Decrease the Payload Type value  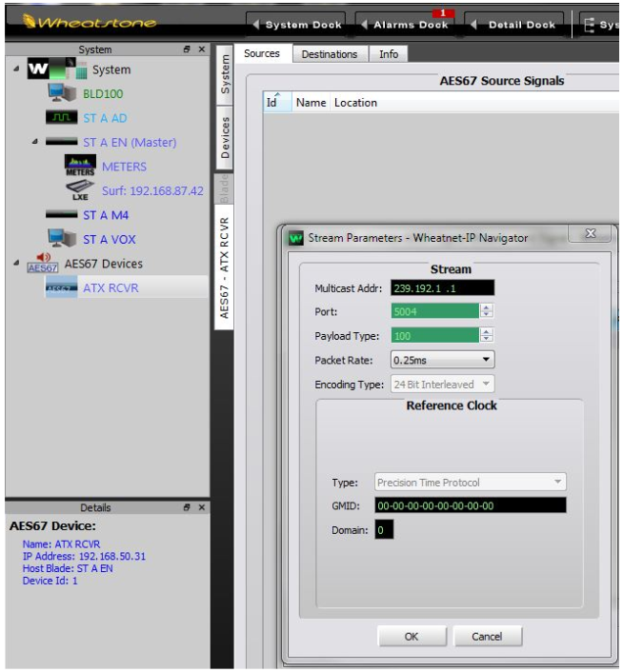coord(487,339)
